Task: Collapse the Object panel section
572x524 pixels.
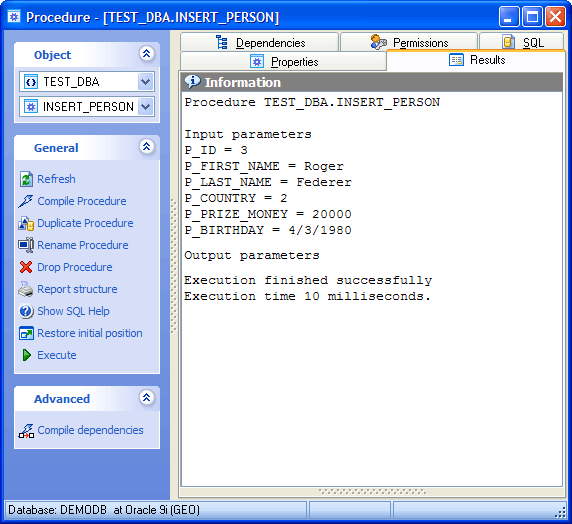Action: 146,54
